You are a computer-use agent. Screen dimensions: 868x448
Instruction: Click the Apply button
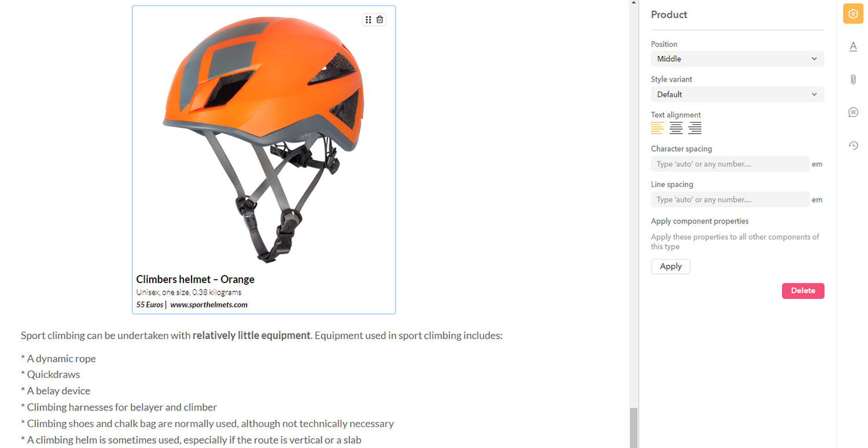[671, 266]
